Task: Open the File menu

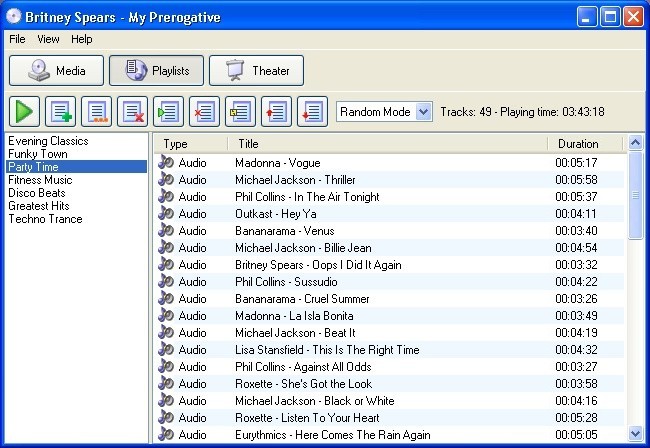Action: coord(18,39)
